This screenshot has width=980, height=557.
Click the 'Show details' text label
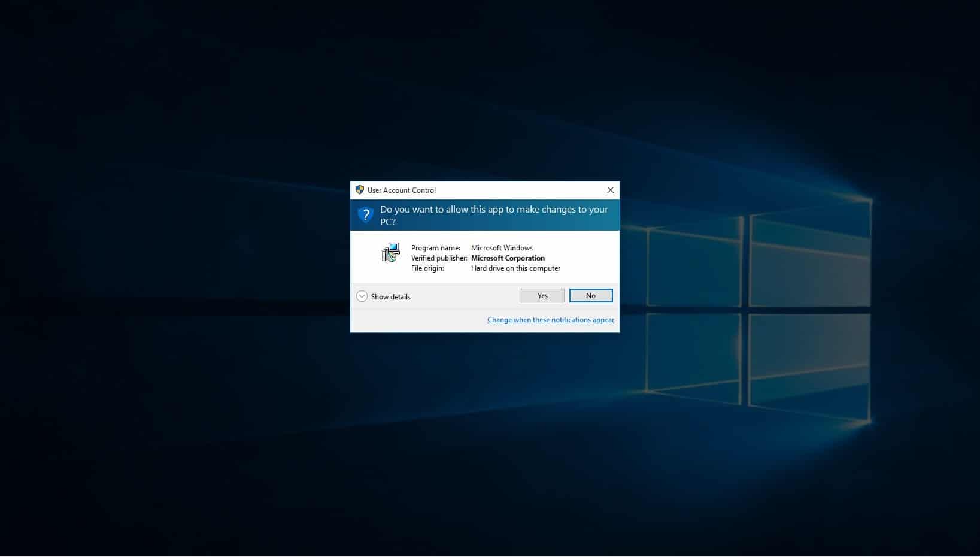pos(390,297)
